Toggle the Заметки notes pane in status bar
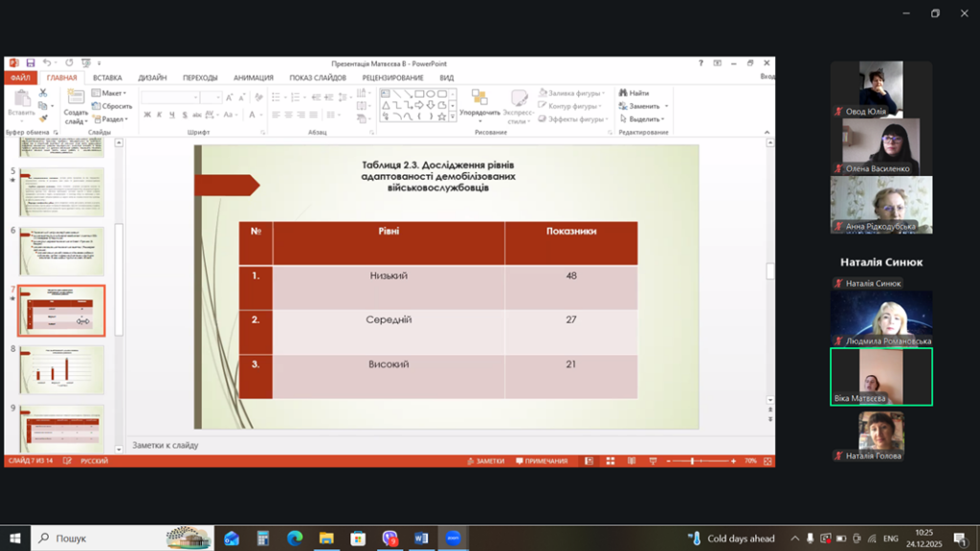This screenshot has width=980, height=551. pyautogui.click(x=484, y=461)
